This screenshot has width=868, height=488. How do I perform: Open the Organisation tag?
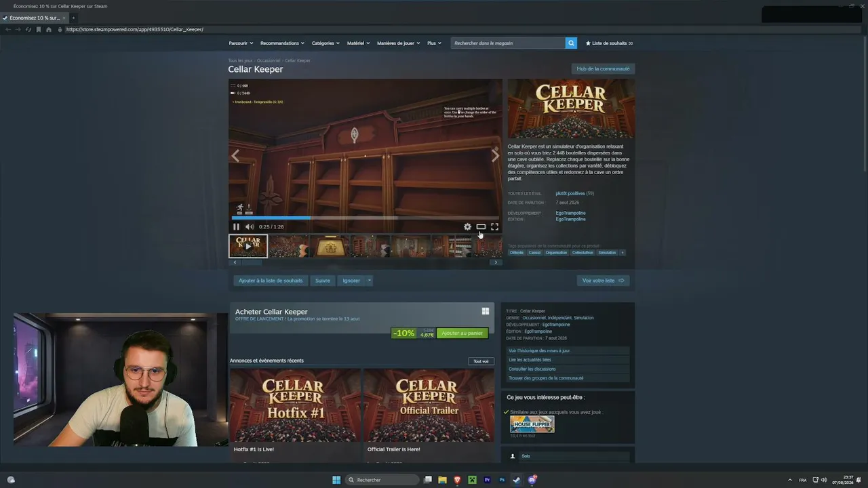[x=556, y=253]
